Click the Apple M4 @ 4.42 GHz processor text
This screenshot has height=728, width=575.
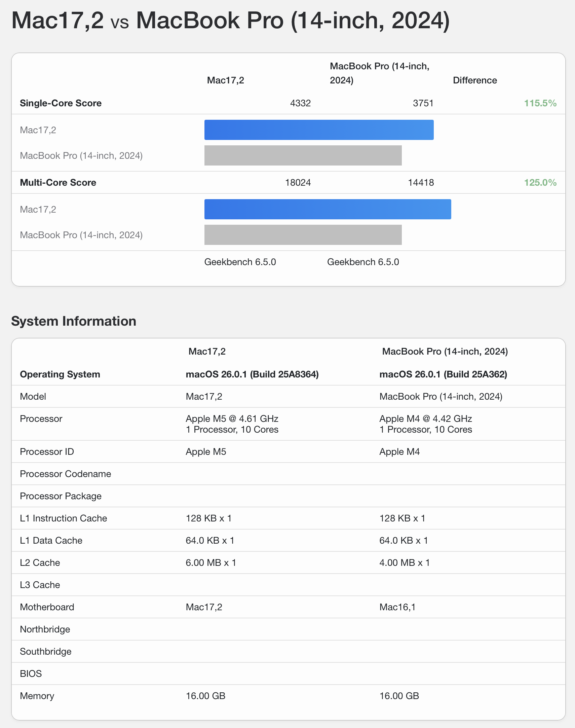425,418
